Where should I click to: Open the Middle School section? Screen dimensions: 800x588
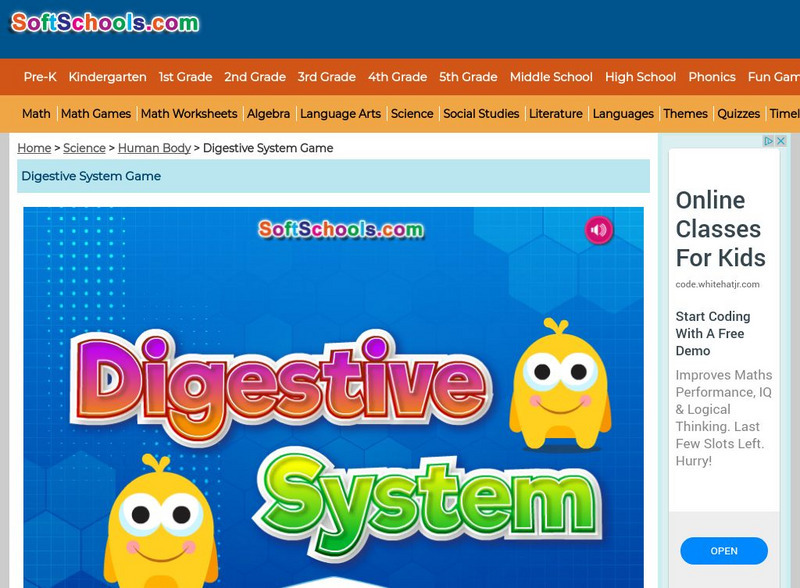[551, 77]
